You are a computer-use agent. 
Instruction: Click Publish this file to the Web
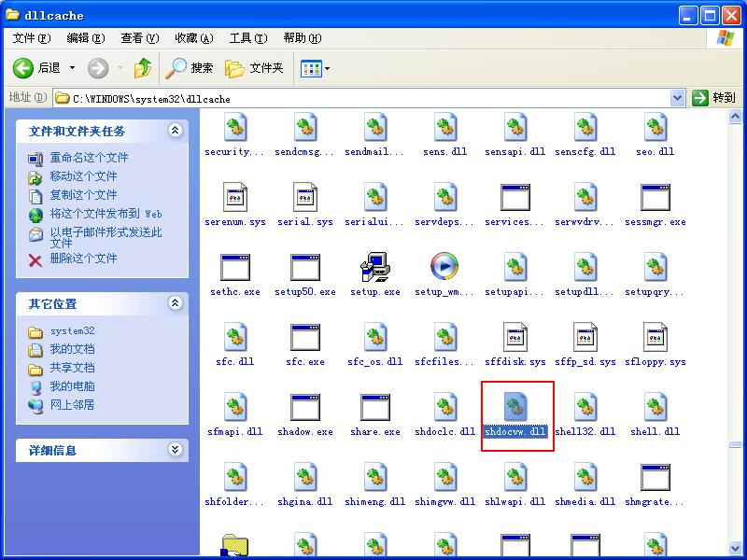tap(106, 214)
